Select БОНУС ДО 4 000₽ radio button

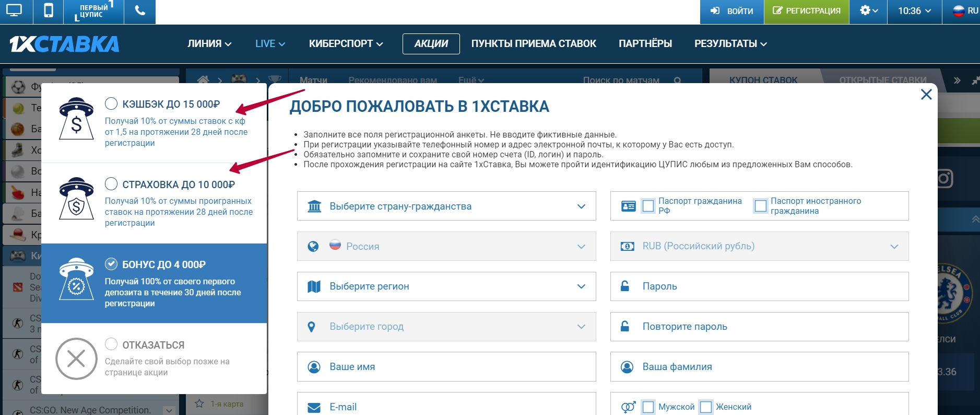pyautogui.click(x=111, y=264)
